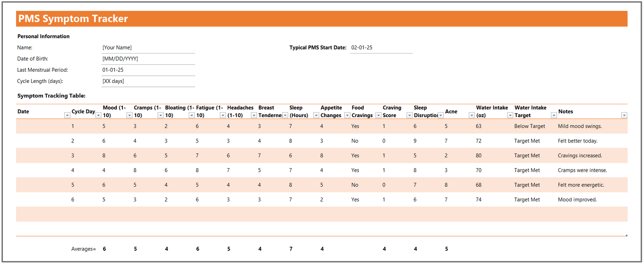Click the Last Menstrual Period value 01-01-25
Viewport: 644px width, 264px height.
pyautogui.click(x=148, y=70)
